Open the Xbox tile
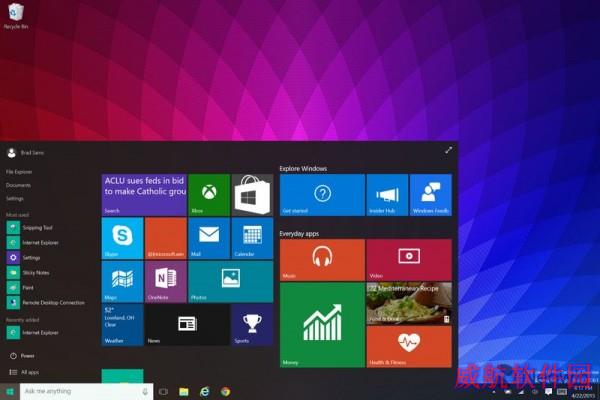This screenshot has height=400, width=600. [x=209, y=195]
